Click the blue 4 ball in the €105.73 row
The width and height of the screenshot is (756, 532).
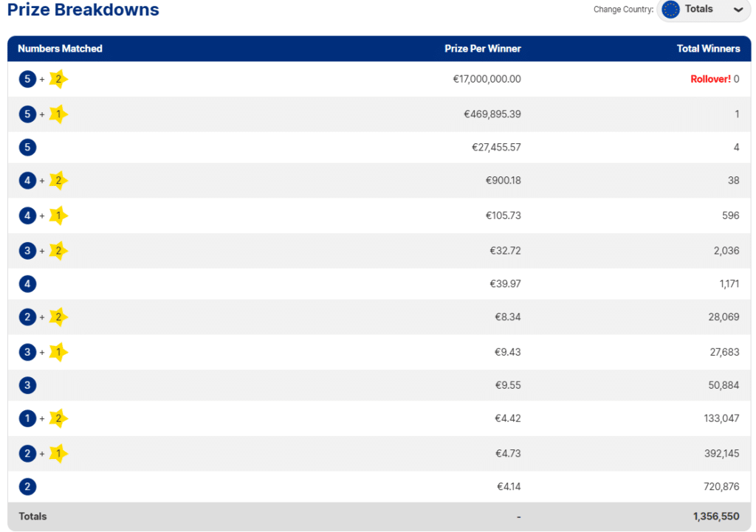[x=27, y=216]
